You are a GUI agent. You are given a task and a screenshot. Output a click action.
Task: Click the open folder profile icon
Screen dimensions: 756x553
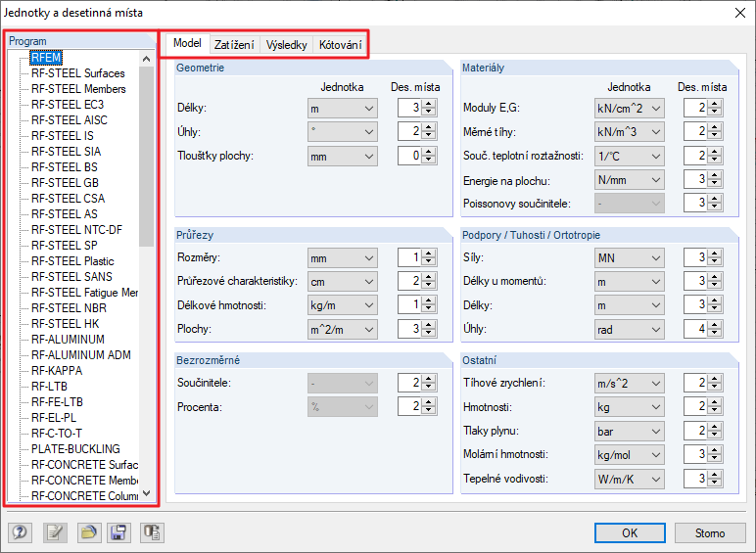coord(89,532)
